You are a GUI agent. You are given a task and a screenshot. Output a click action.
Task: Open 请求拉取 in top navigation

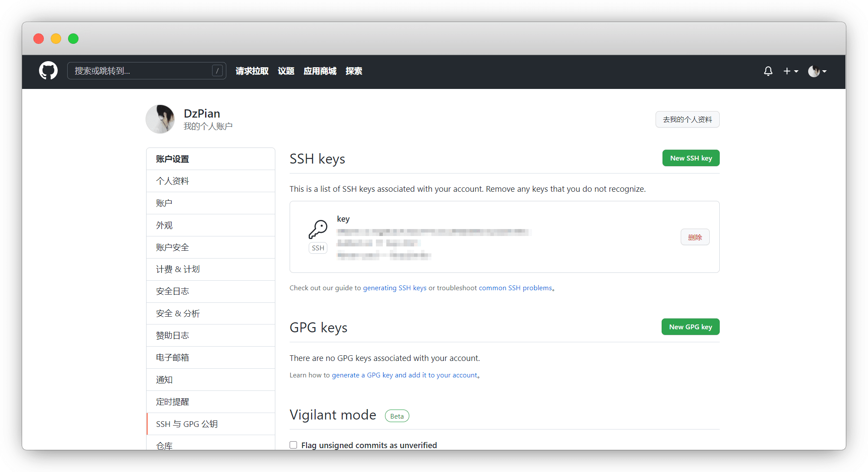(252, 71)
